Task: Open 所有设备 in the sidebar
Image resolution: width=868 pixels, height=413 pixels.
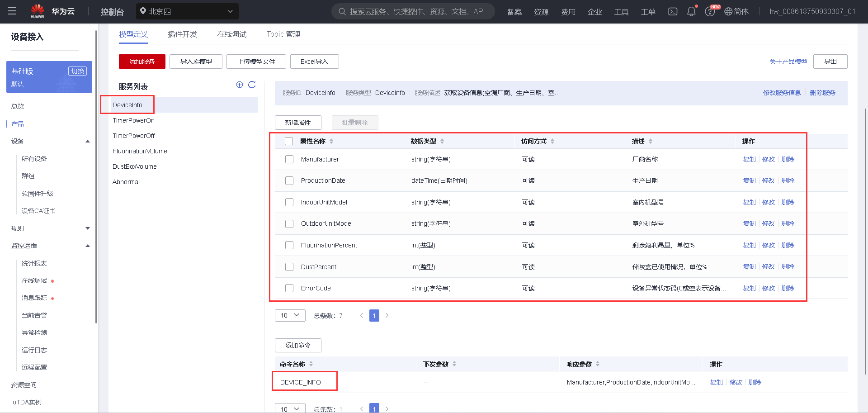Action: [x=34, y=159]
